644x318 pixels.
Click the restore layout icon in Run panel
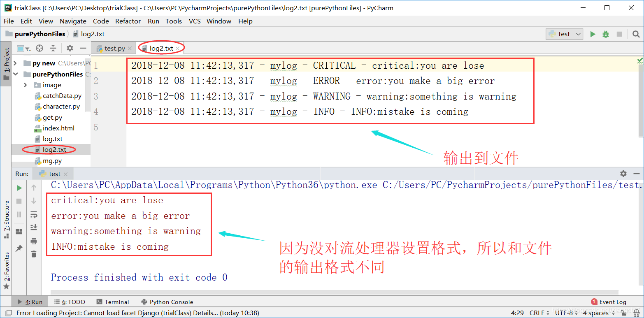click(x=19, y=232)
